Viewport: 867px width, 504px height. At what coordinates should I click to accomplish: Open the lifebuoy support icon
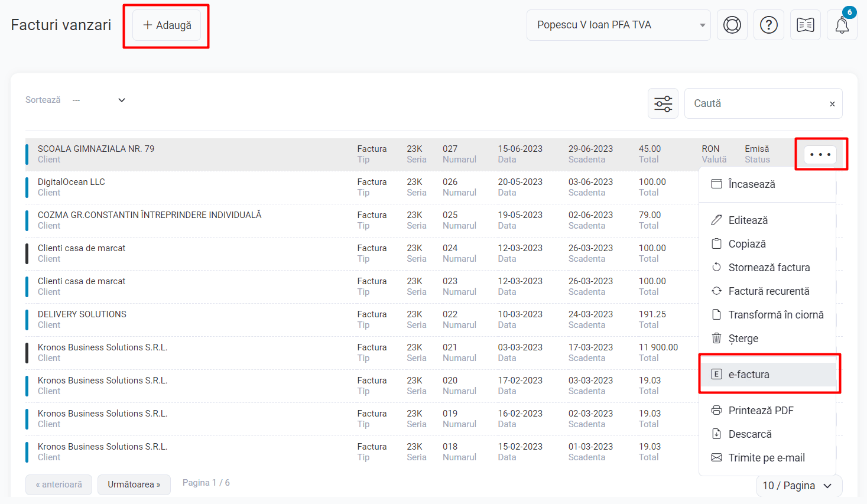pyautogui.click(x=732, y=25)
